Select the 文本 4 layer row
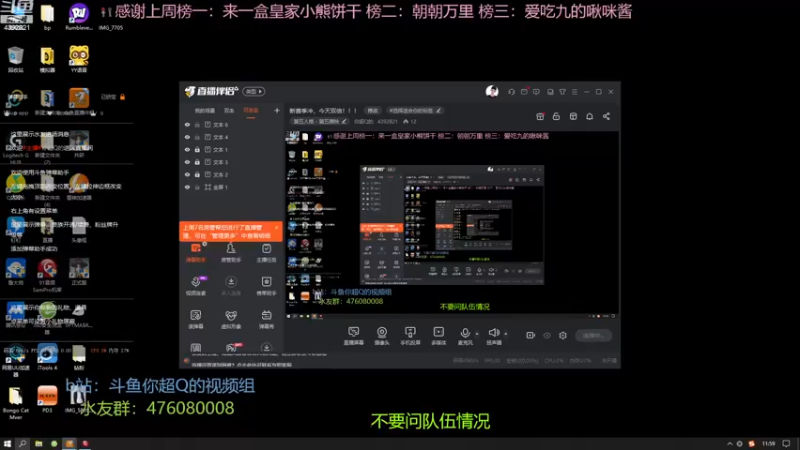Viewport: 800px width, 450px height. (231, 137)
